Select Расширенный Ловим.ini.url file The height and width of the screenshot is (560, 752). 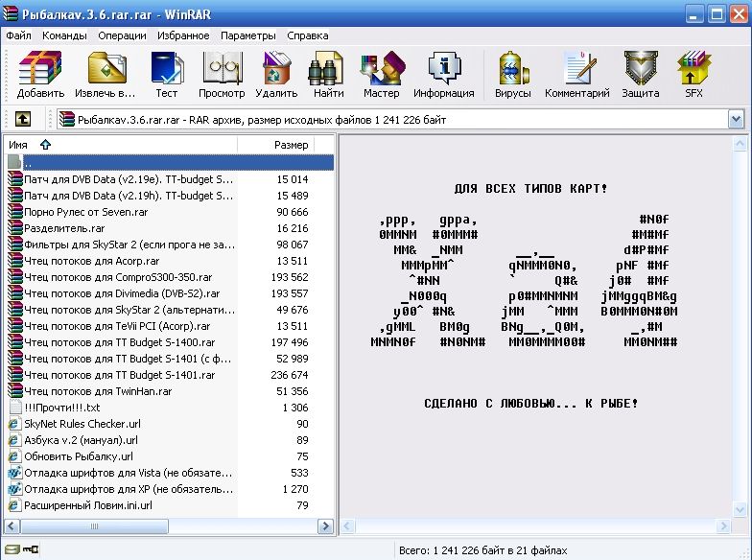pyautogui.click(x=88, y=504)
